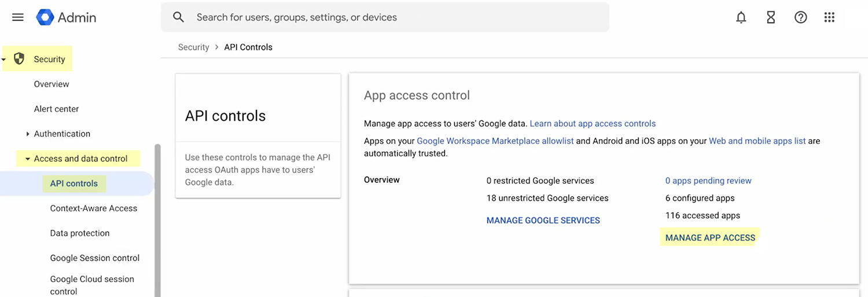Collapse Access and data control arrow
This screenshot has width=868, height=297.
click(x=27, y=159)
